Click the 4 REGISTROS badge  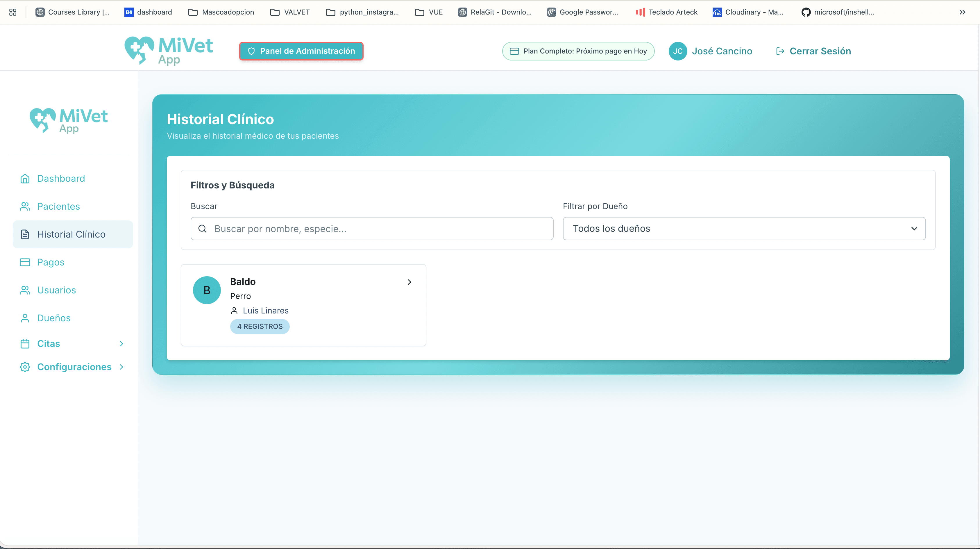[260, 327]
